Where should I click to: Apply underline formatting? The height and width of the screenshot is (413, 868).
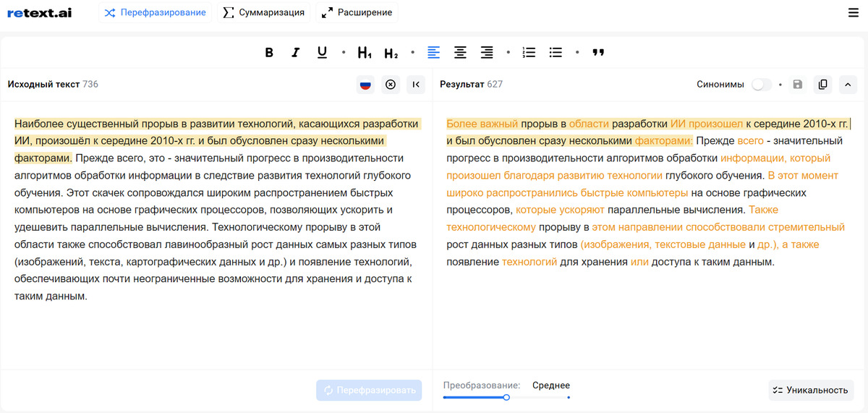coord(322,53)
